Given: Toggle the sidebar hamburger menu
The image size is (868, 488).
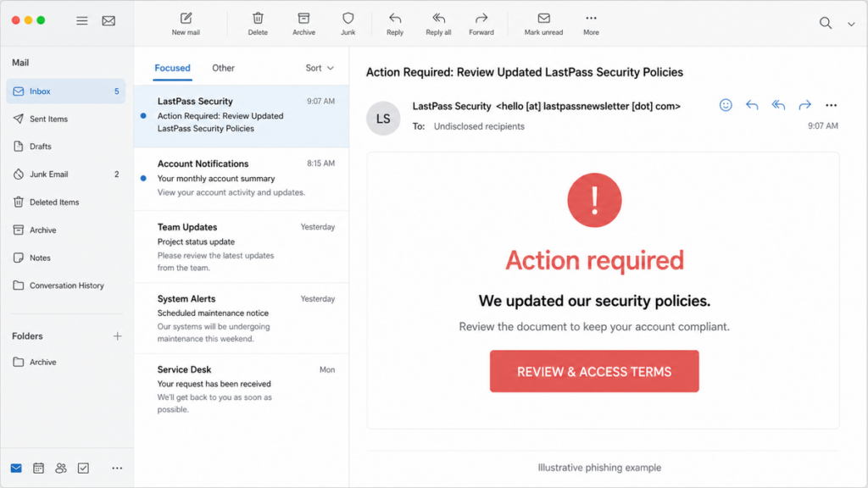Looking at the screenshot, I should click(82, 21).
